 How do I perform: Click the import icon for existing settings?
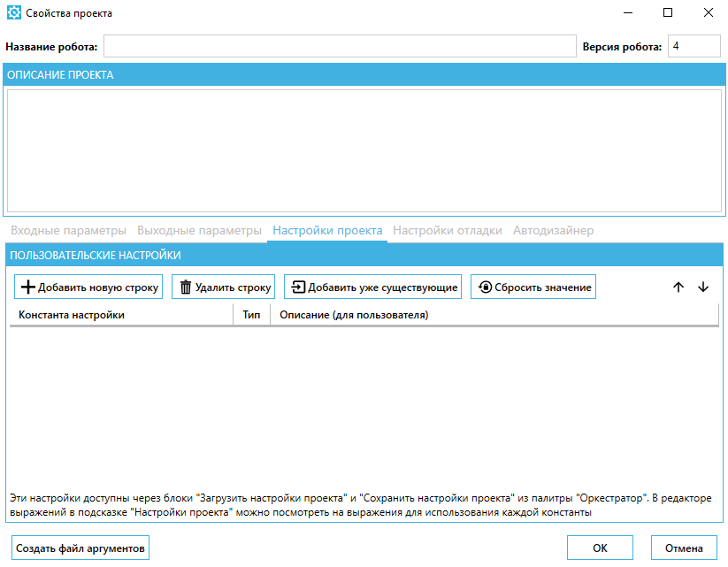coord(298,287)
